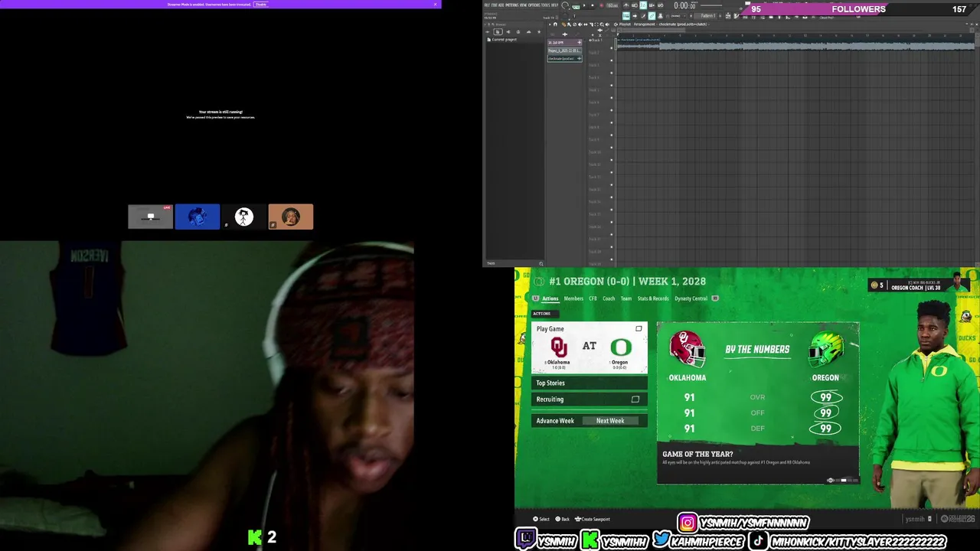Select the Project_6 clip in picker
Image resolution: width=980 pixels, height=551 pixels.
coord(565,51)
